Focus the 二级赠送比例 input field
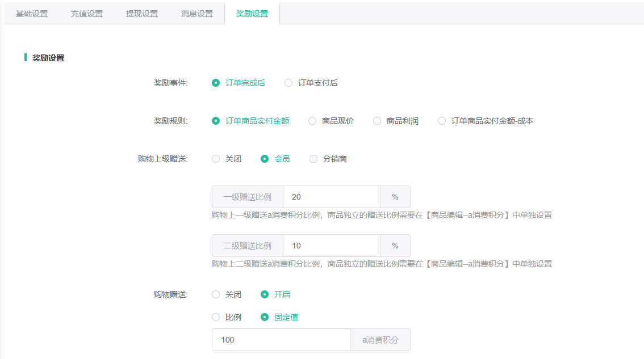This screenshot has height=359, width=644. [331, 246]
